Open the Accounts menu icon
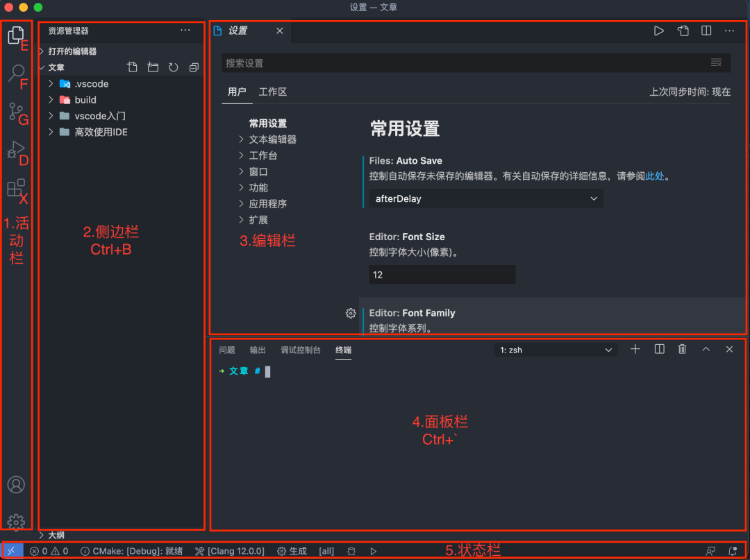 (16, 484)
